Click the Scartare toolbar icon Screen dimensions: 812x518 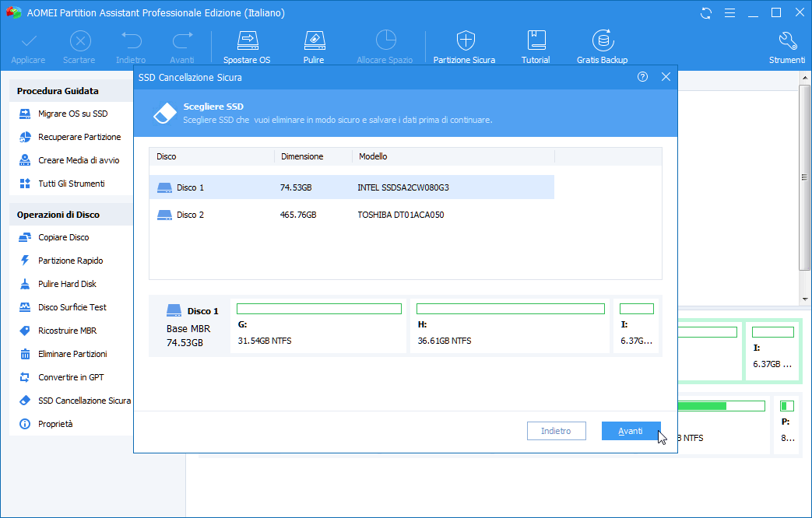click(79, 47)
